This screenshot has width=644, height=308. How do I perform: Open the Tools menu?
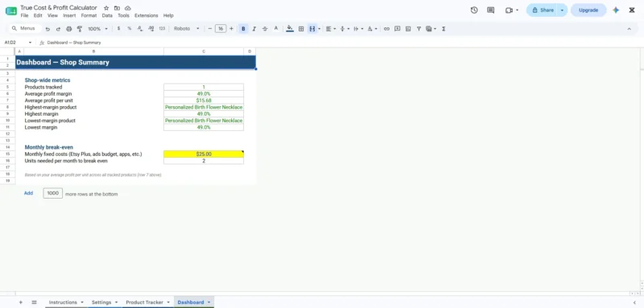click(123, 15)
